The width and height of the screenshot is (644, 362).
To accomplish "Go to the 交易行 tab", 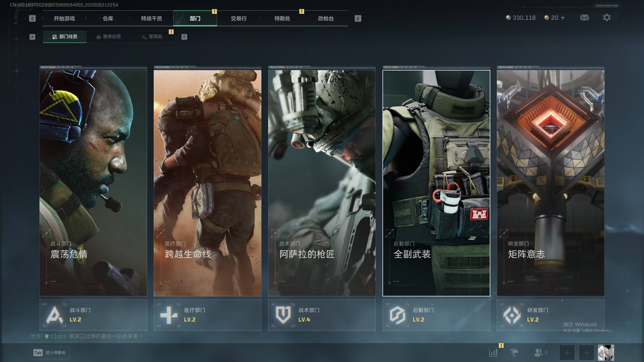I will pos(239,18).
